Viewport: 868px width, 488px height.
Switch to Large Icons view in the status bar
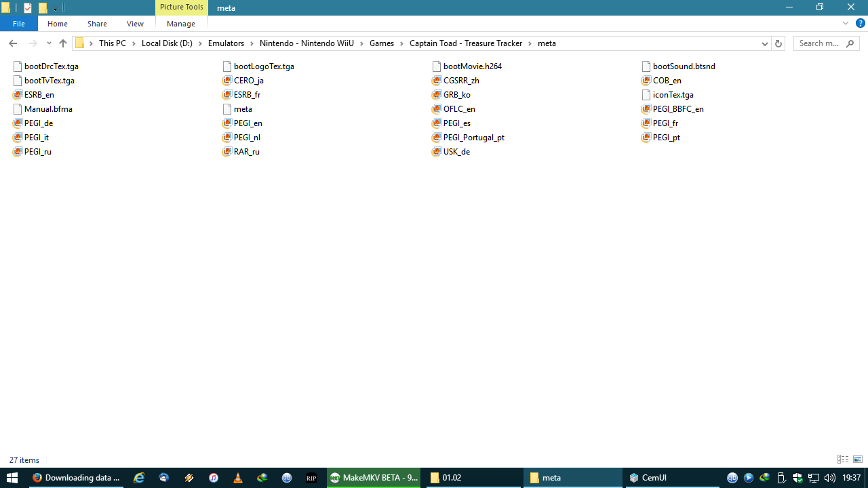[x=858, y=460]
